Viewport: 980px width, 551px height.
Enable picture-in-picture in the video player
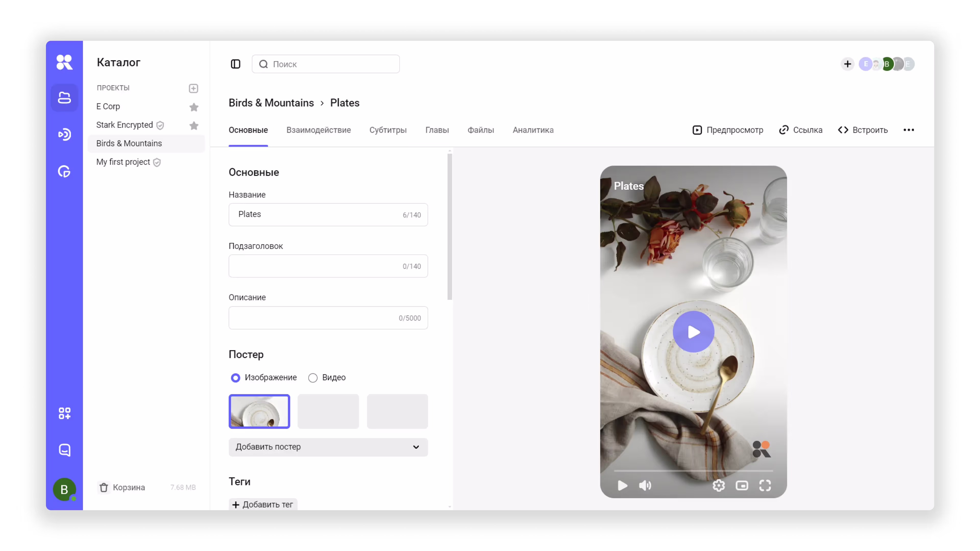click(741, 485)
